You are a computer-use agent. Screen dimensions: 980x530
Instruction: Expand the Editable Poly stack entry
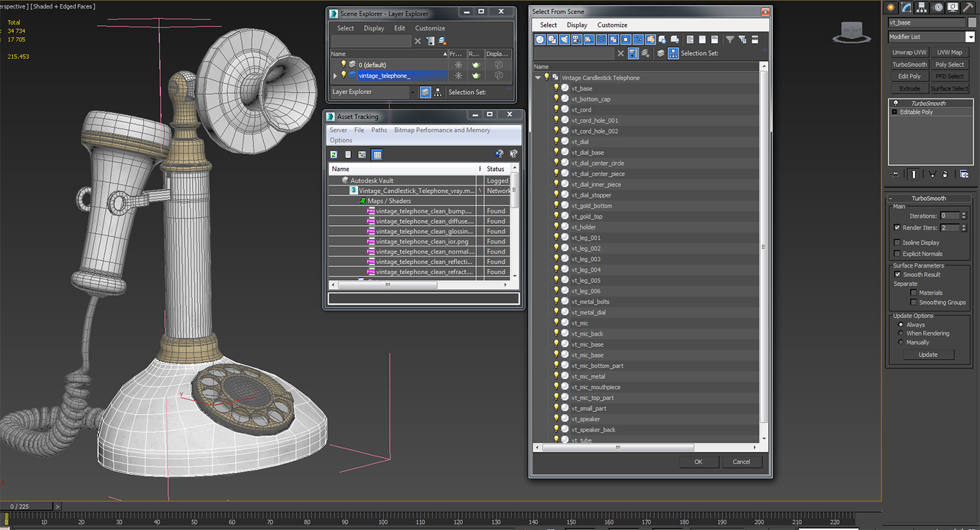[x=895, y=112]
